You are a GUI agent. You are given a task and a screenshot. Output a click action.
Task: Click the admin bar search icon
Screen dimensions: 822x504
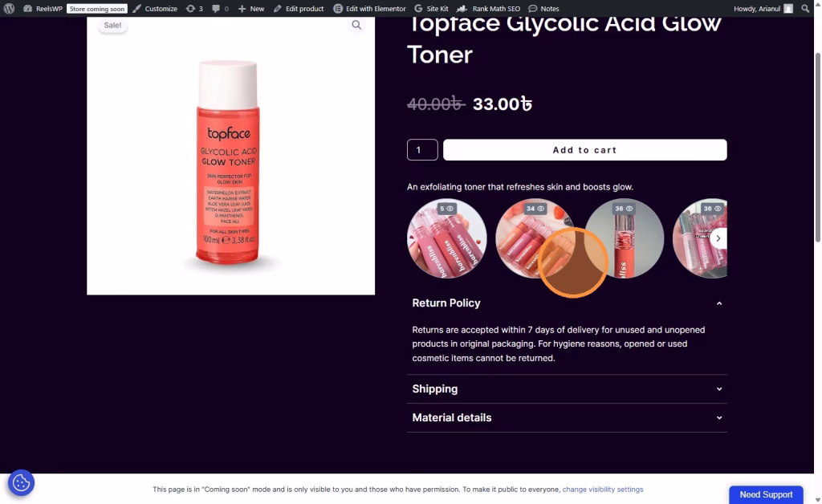[x=805, y=8]
